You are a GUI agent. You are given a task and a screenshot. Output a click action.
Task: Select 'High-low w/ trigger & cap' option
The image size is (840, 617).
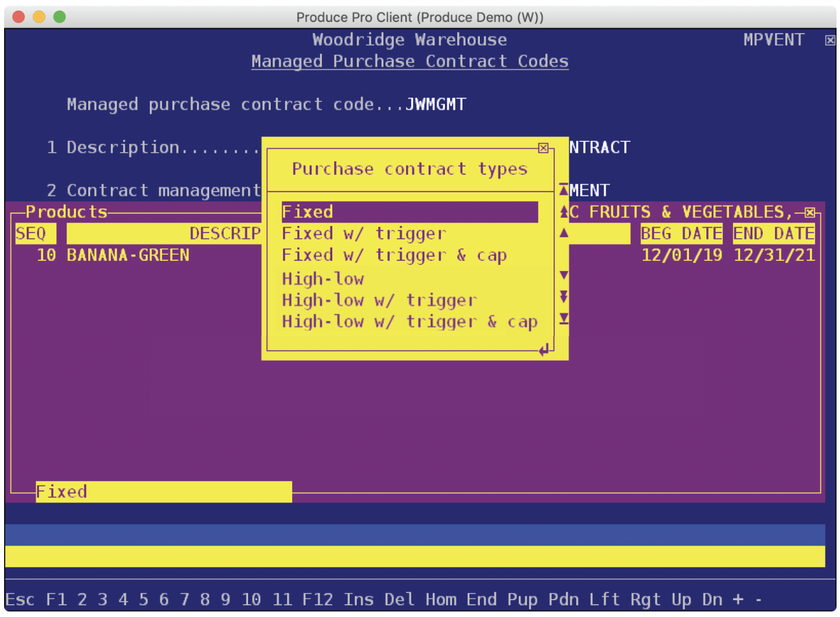pyautogui.click(x=410, y=322)
